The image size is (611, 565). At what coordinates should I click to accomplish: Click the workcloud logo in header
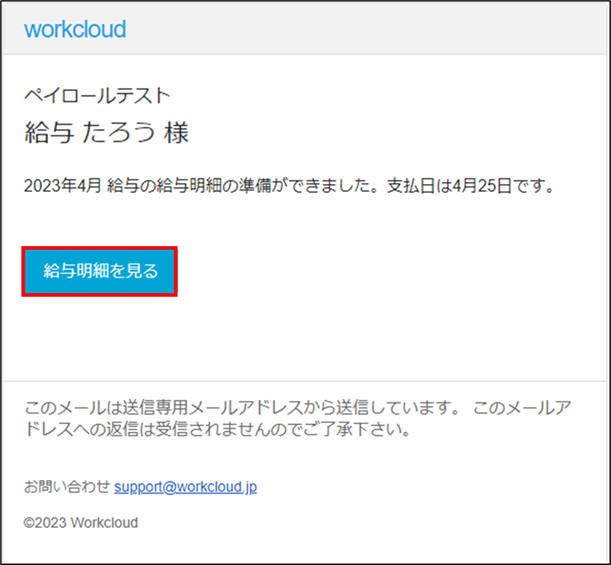(75, 29)
